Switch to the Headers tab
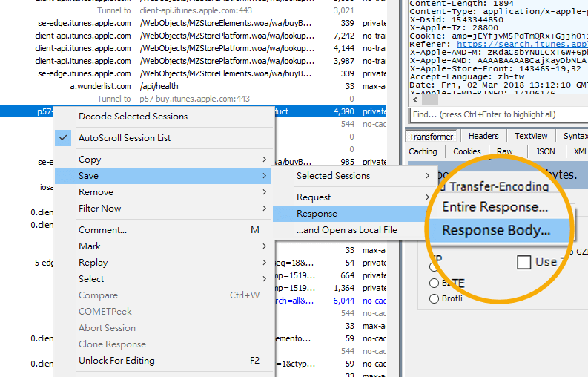Viewport: 588px width, 377px height. pyautogui.click(x=483, y=137)
